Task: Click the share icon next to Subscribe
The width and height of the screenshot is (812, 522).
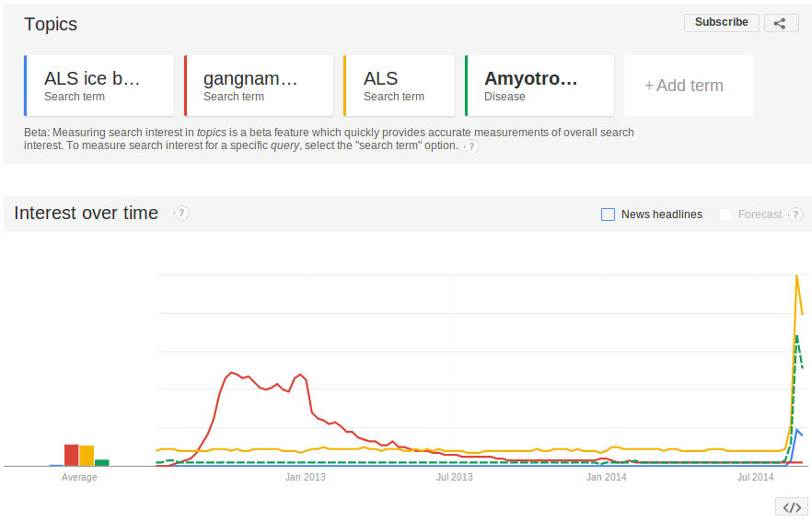Action: click(781, 23)
